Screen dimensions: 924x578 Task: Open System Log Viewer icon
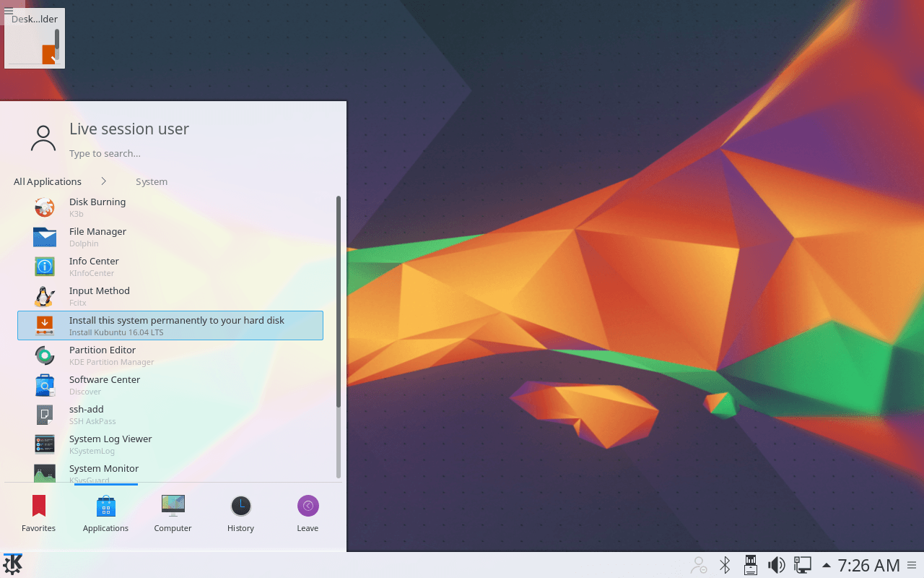(45, 444)
